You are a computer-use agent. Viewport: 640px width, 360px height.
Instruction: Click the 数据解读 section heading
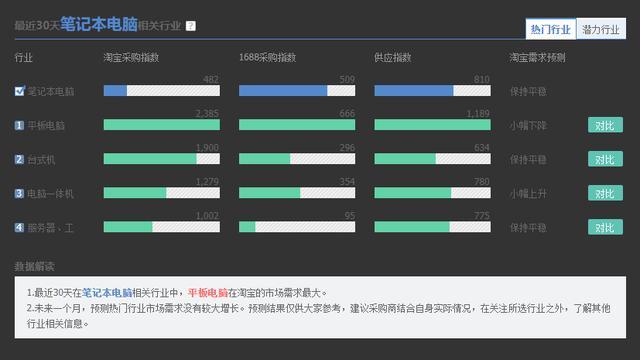pos(35,267)
